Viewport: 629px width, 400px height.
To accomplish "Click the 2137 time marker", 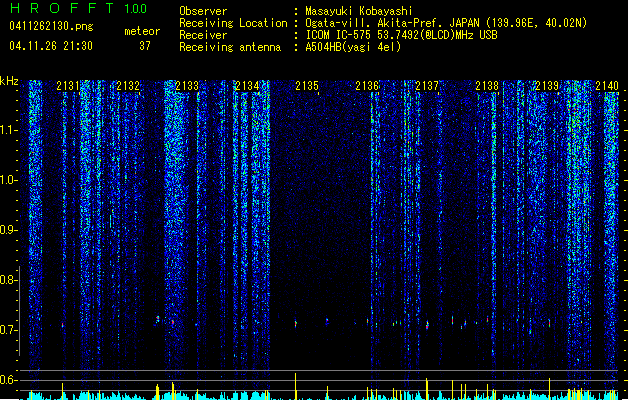I will [x=427, y=86].
